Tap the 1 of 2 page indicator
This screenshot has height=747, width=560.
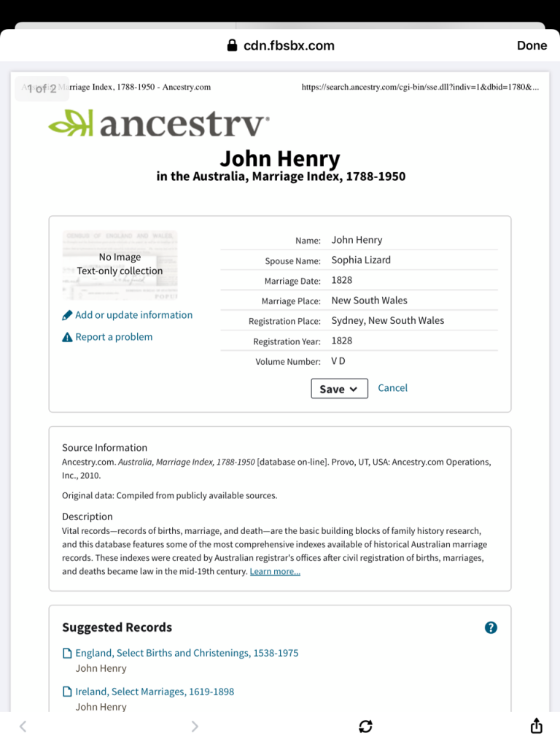pyautogui.click(x=42, y=88)
